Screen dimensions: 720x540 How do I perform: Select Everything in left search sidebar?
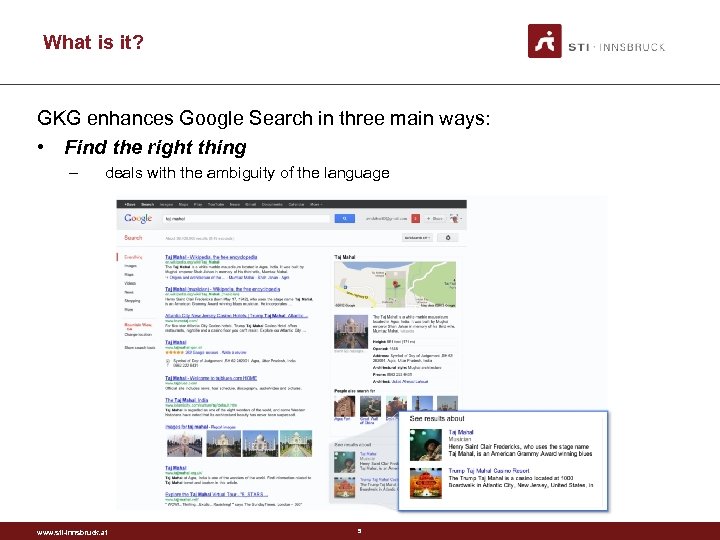click(133, 257)
